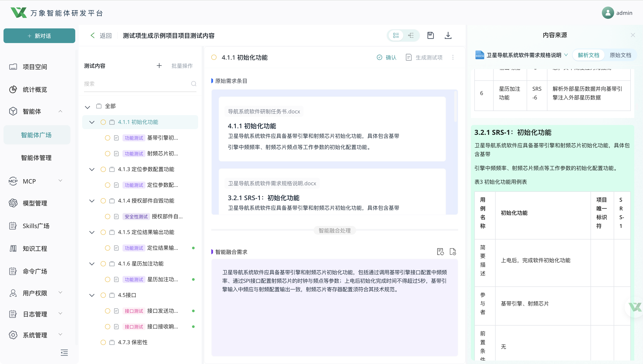Collapse the 4.1.1 初始化功能 node

pyautogui.click(x=92, y=122)
